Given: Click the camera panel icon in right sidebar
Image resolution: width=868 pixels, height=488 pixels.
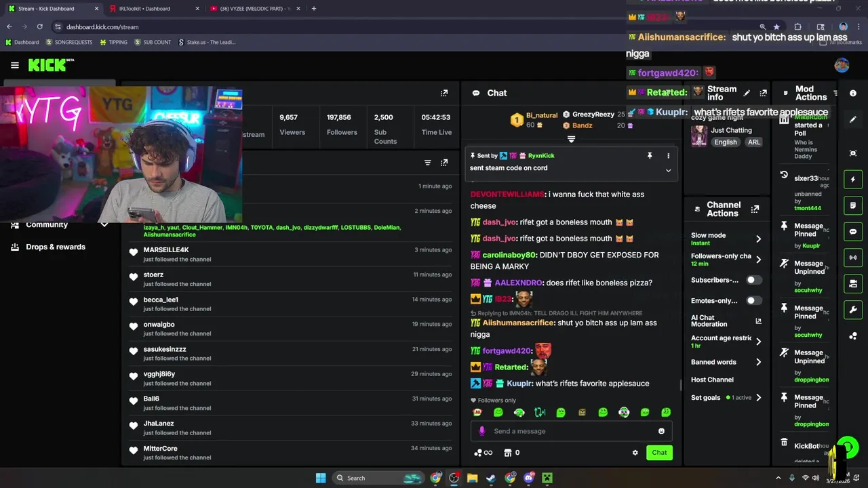Looking at the screenshot, I should [853, 284].
